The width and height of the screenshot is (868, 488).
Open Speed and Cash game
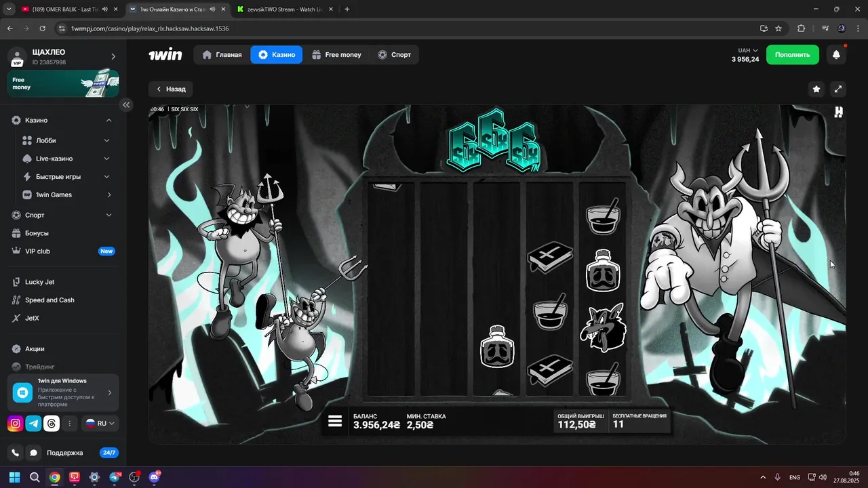point(50,300)
